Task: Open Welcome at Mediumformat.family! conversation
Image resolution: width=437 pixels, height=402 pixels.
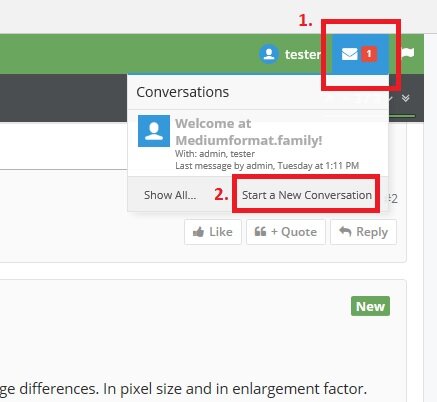Action: click(249, 132)
